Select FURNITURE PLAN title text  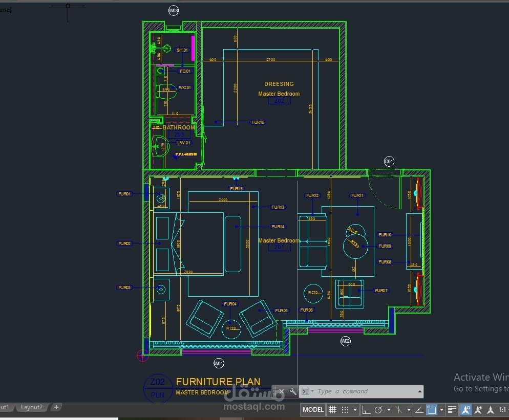coord(218,382)
